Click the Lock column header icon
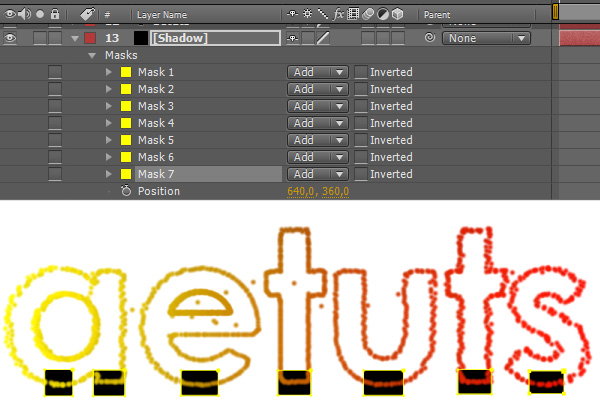 coord(55,15)
